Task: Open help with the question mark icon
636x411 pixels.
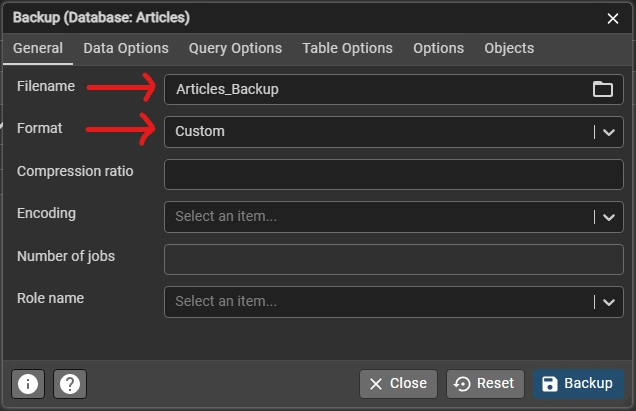Action: [x=70, y=384]
